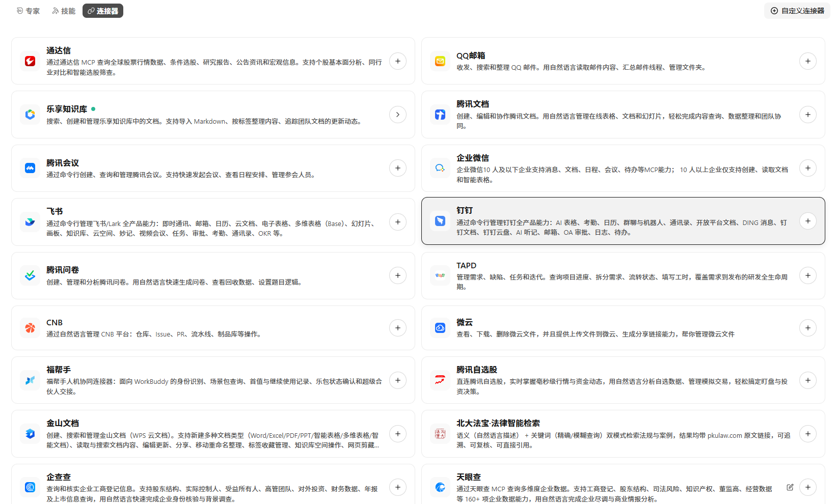836x504 pixels.
Task: Click the 腾讯会议 connector title
Action: pos(63,163)
